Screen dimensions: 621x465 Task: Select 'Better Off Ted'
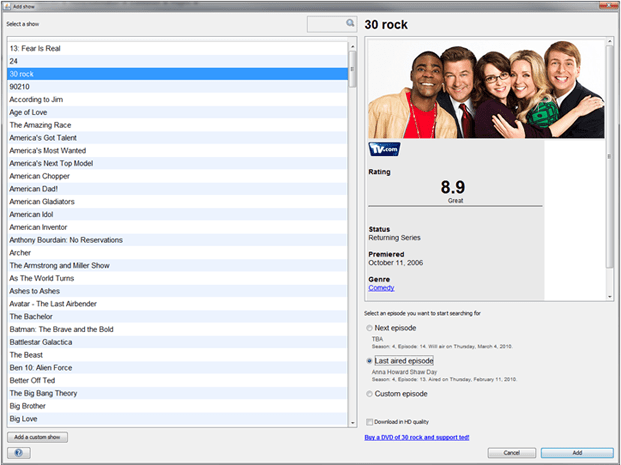177,380
